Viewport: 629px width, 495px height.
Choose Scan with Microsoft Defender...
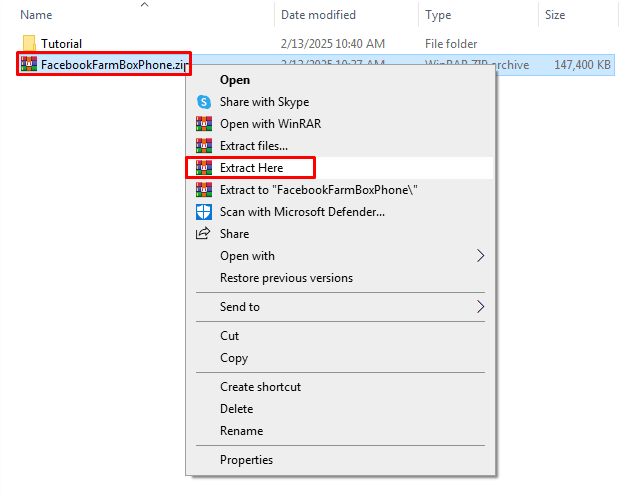[302, 212]
